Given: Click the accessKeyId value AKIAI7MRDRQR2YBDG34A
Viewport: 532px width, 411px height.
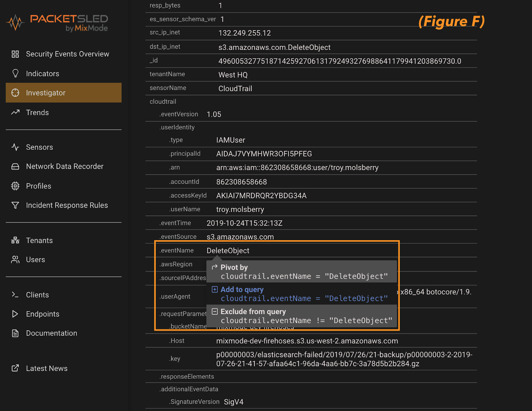Looking at the screenshot, I should point(261,196).
